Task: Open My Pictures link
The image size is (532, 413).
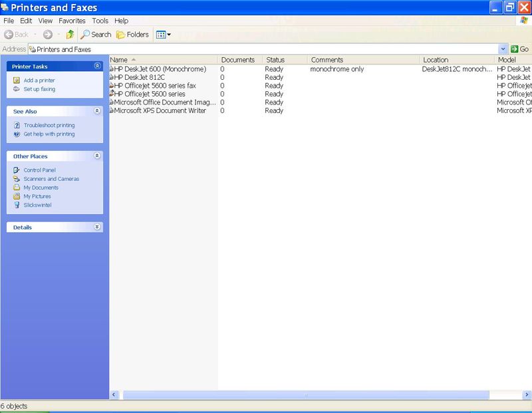Action: pyautogui.click(x=37, y=196)
